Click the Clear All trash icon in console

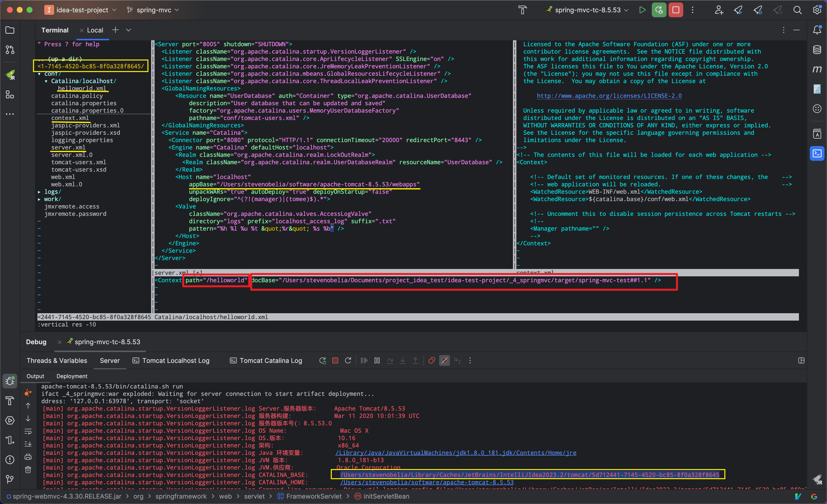28,470
